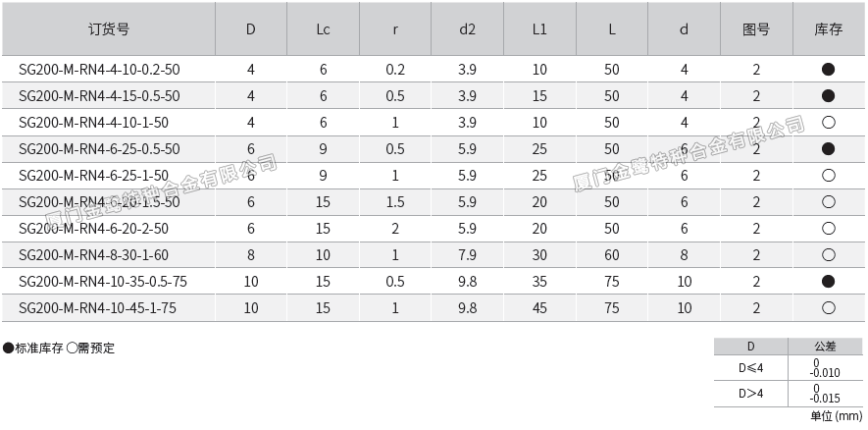Click the hollow stock circle for SG200-M-RN4-6-20-2-50
Viewport: 868px width, 430px height.
[x=829, y=229]
